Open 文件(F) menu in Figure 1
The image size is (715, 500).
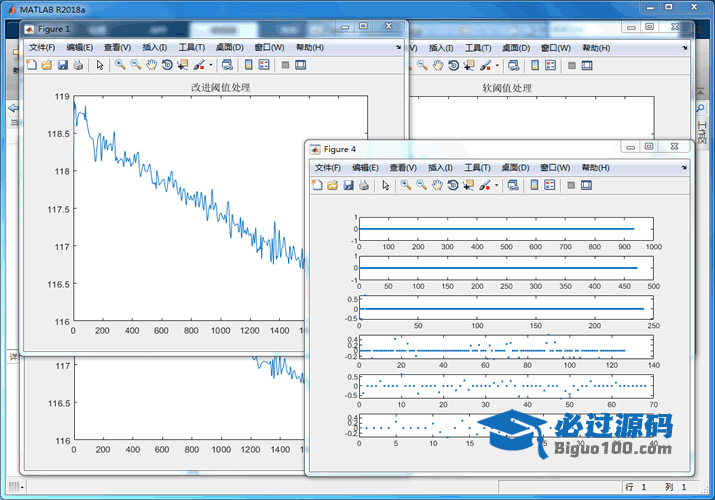42,47
